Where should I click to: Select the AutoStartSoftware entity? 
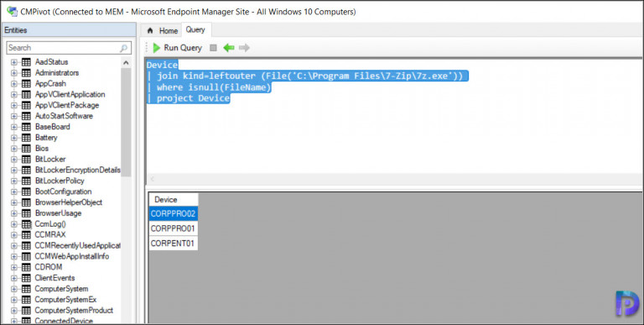(x=64, y=116)
